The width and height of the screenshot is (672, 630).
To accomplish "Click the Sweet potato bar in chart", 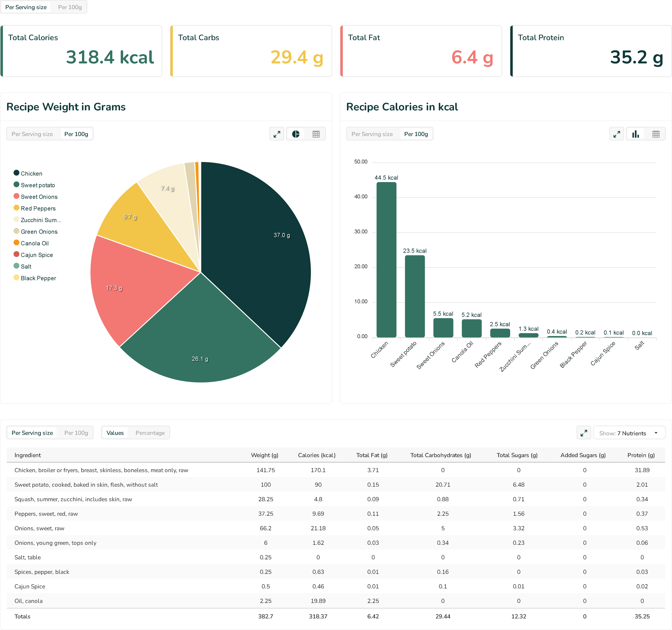I will tap(414, 296).
